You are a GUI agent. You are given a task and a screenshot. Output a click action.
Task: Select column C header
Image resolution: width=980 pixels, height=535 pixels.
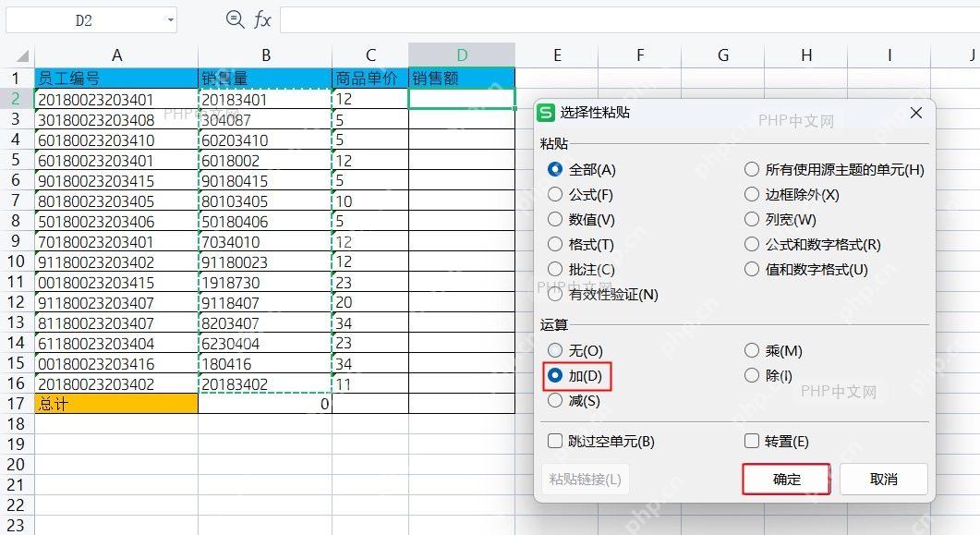(x=370, y=55)
